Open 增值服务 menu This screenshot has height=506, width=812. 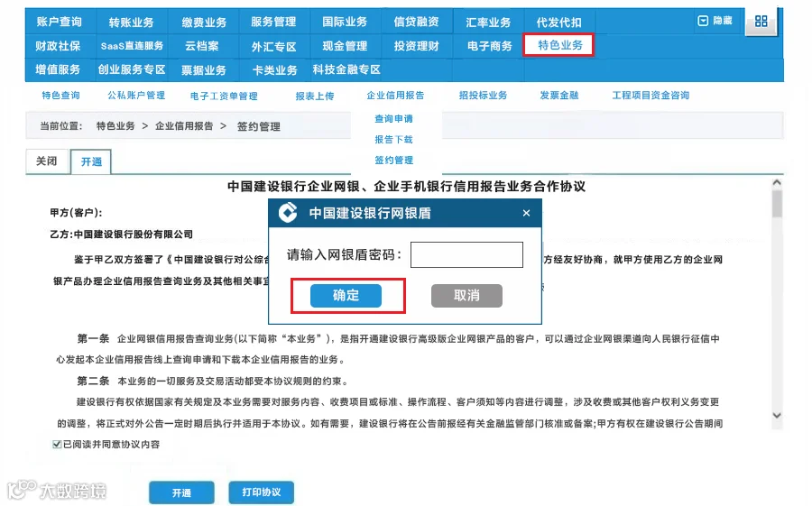tap(58, 69)
